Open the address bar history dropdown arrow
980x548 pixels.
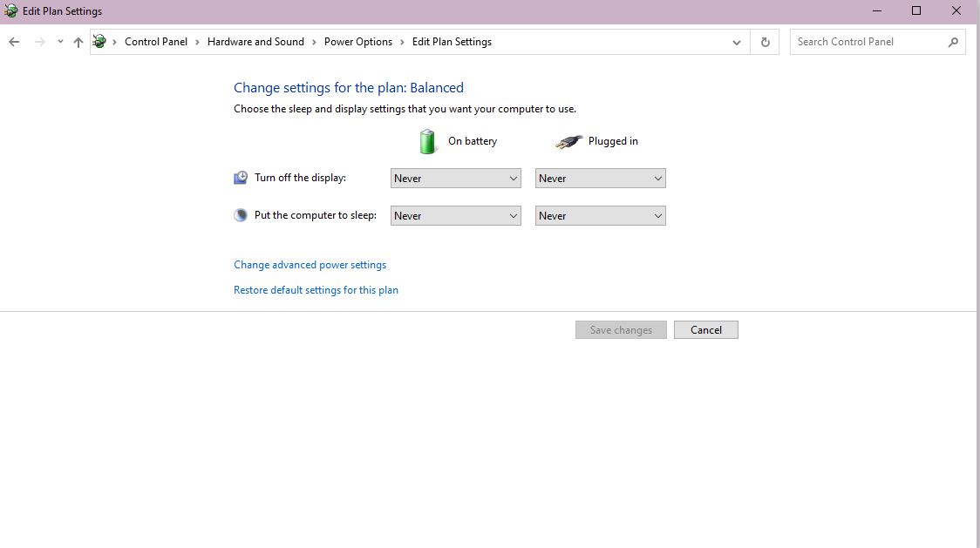pyautogui.click(x=736, y=41)
